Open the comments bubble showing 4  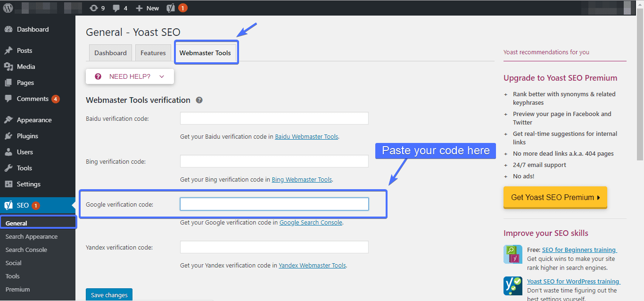tap(120, 8)
